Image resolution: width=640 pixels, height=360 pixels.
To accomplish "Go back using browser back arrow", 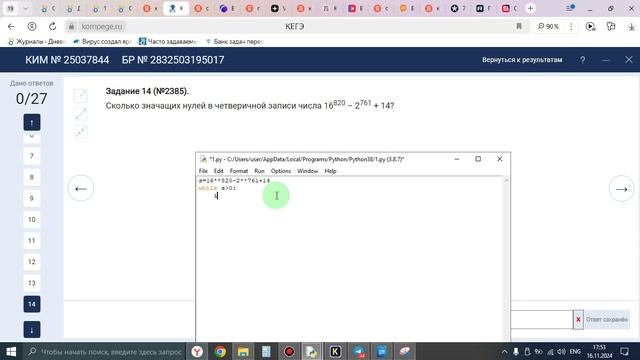I will tap(11, 26).
